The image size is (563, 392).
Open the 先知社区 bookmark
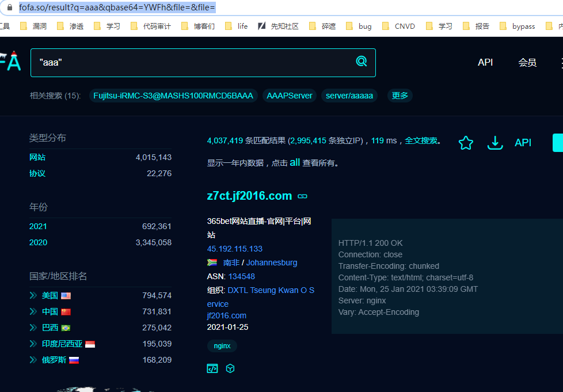point(278,26)
